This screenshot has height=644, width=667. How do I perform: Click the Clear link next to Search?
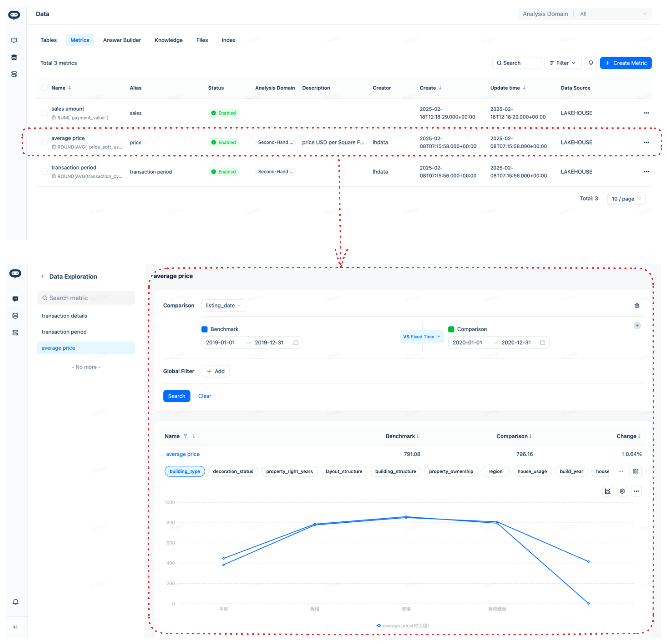click(205, 396)
